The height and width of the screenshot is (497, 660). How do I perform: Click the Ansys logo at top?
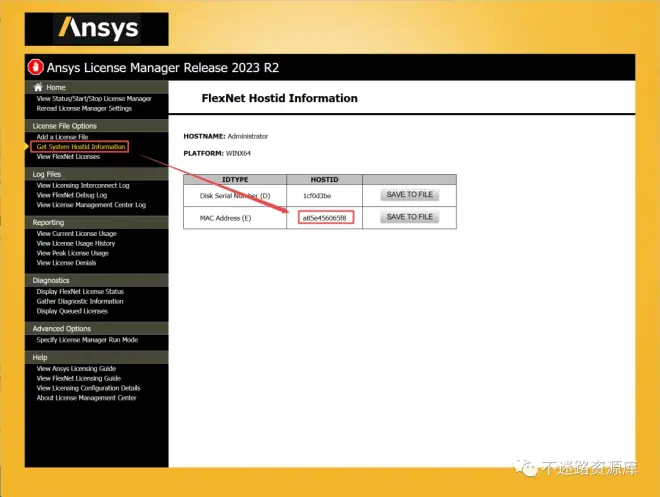pyautogui.click(x=97, y=28)
